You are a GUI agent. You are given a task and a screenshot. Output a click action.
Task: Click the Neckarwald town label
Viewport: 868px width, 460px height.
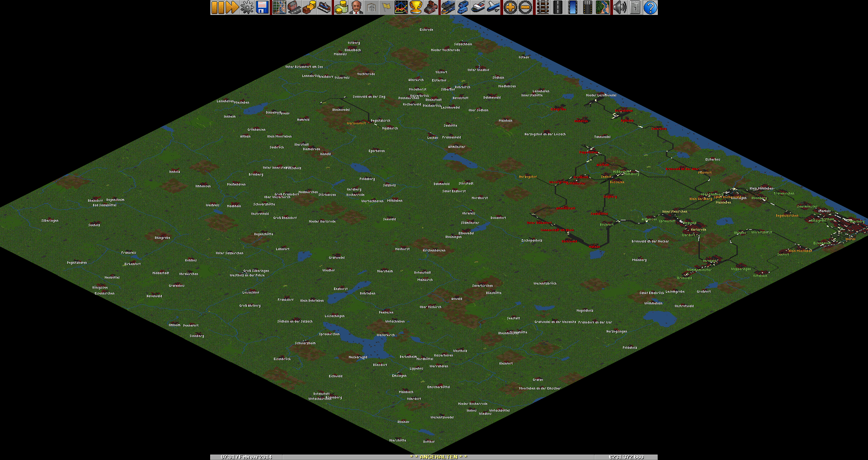(x=358, y=357)
